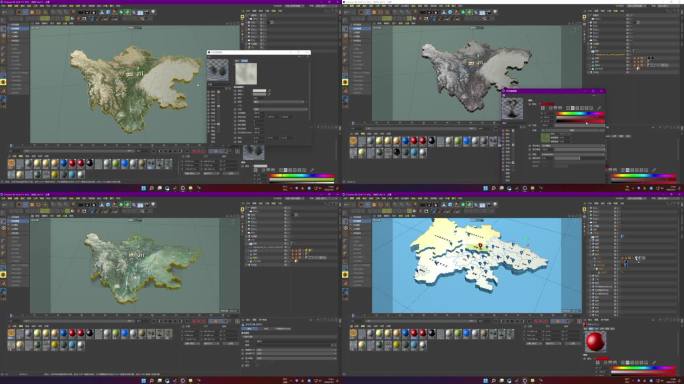Click yellow object manager icon in bottom-left window
This screenshot has height=384, width=684.
click(243, 209)
